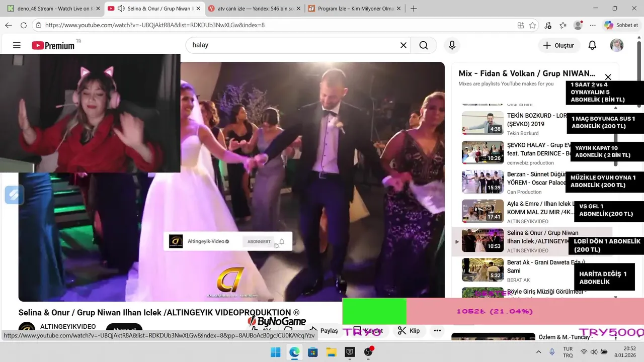644x362 pixels.
Task: Open 'Böyle Giriş Müziği Görülmedi' playlist video
Action: point(546,292)
